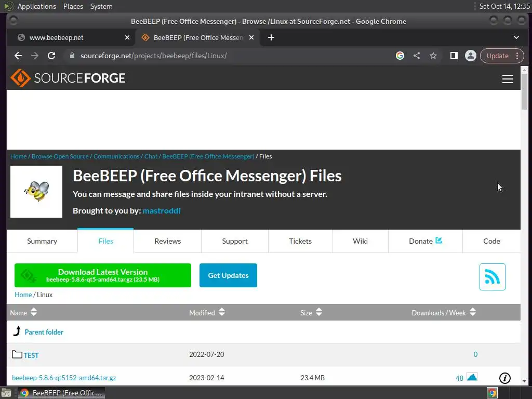
Task: Open a new browser tab
Action: [271, 37]
